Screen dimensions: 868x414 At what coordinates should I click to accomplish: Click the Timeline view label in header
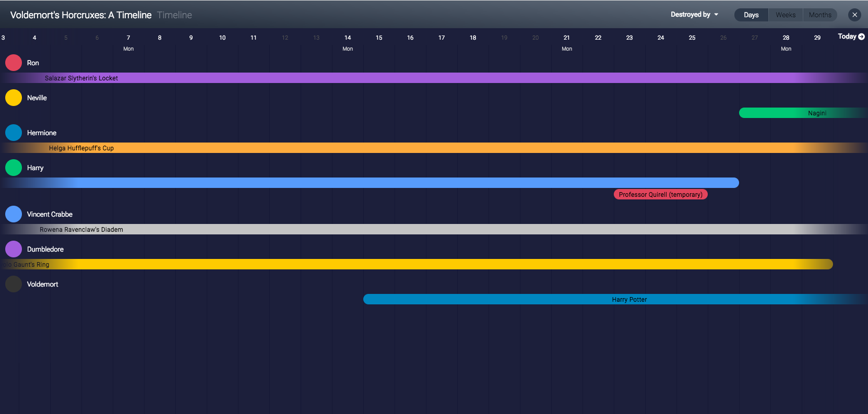pyautogui.click(x=174, y=15)
